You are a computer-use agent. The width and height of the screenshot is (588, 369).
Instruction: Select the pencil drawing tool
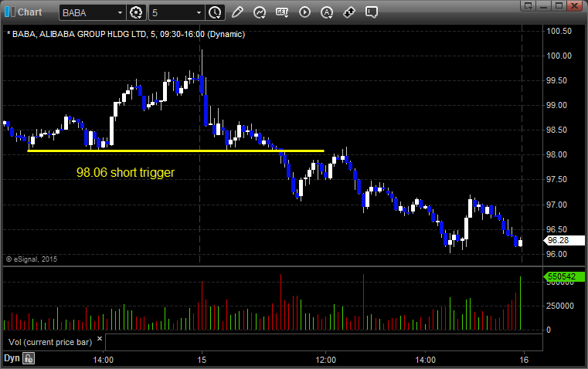click(x=237, y=12)
